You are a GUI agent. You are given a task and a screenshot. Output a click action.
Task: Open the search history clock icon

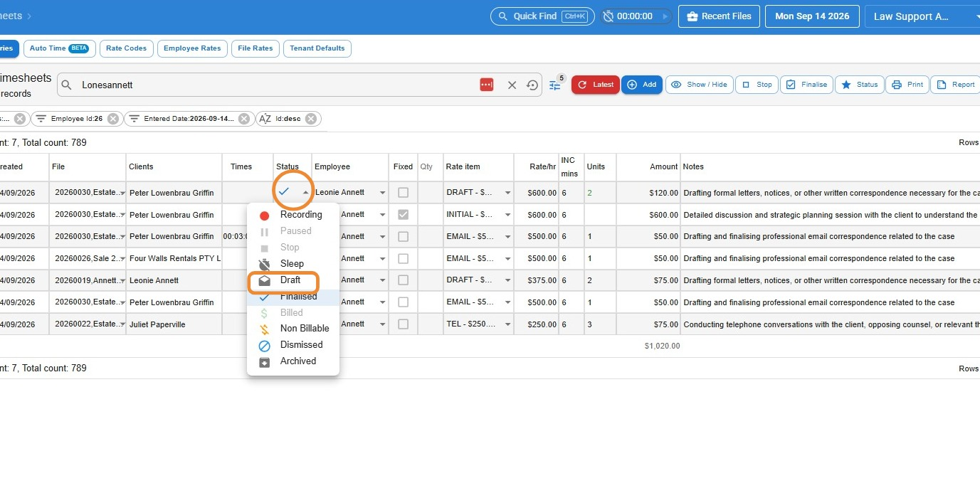pyautogui.click(x=532, y=85)
